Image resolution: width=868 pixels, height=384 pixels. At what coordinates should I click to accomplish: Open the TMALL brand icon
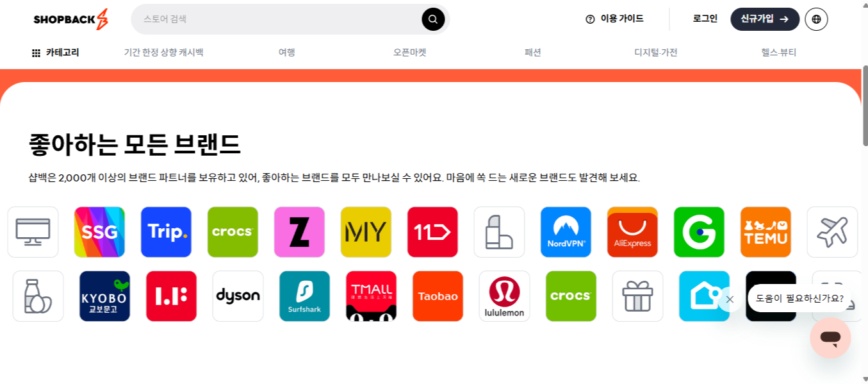371,296
